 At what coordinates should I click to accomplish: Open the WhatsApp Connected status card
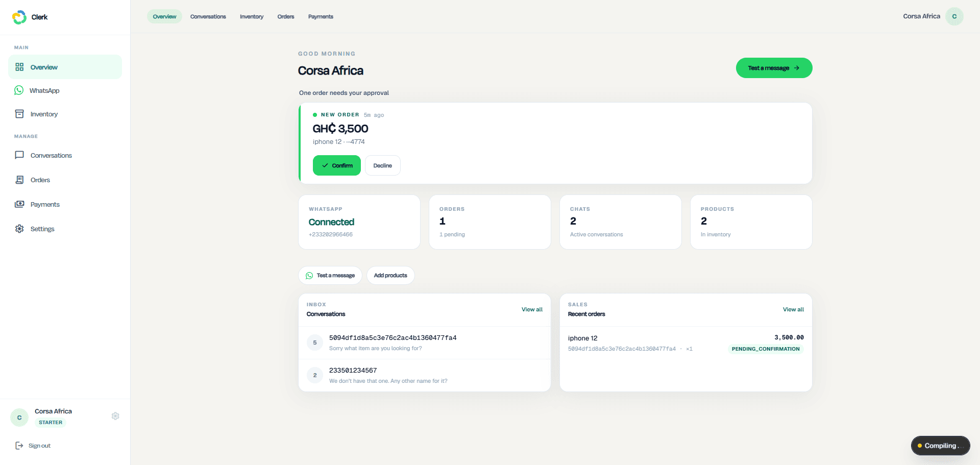359,222
